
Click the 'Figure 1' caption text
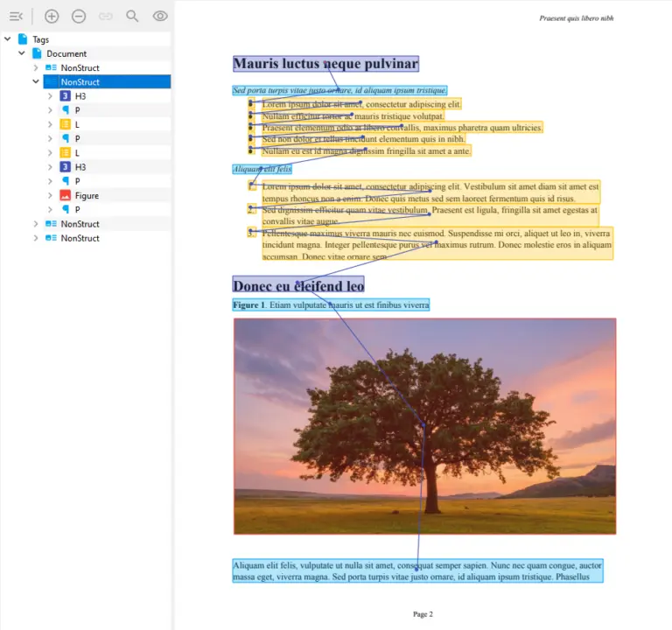point(331,304)
